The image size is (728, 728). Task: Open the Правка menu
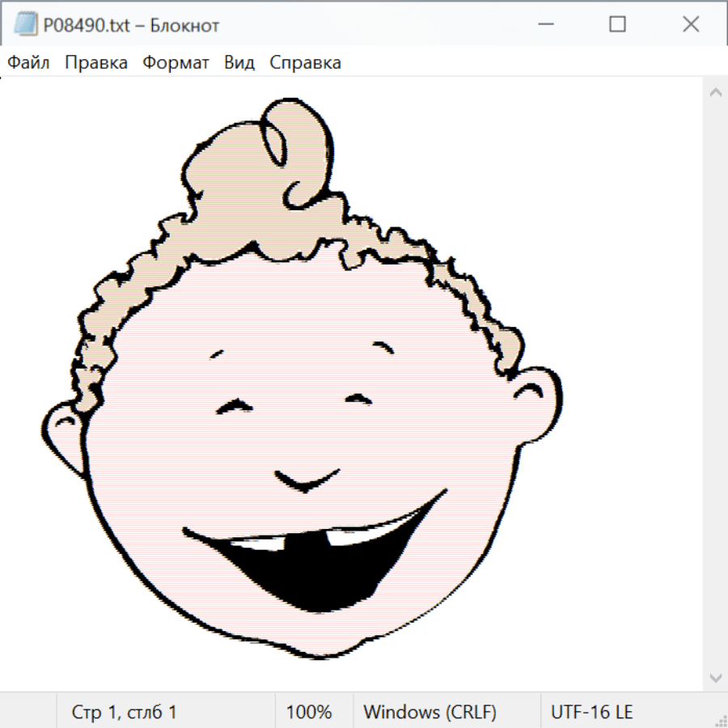tap(96, 63)
